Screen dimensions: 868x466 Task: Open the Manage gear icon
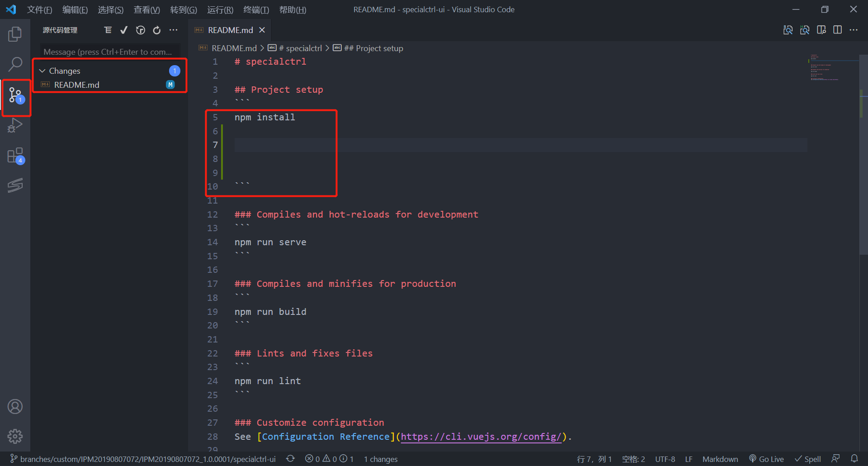(15, 436)
